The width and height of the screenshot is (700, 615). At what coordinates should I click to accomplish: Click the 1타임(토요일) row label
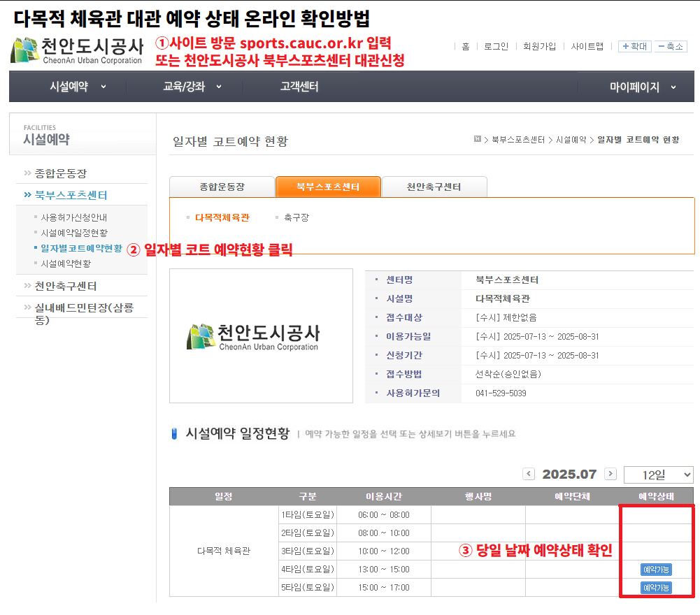pos(308,515)
